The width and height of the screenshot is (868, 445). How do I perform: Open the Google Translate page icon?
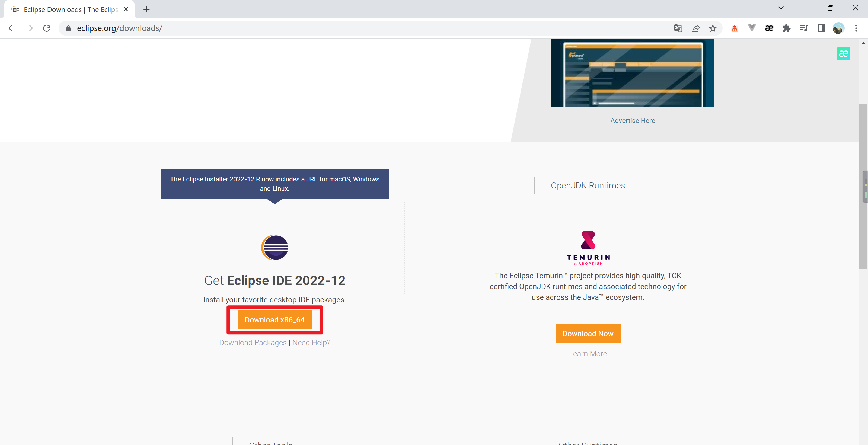678,28
